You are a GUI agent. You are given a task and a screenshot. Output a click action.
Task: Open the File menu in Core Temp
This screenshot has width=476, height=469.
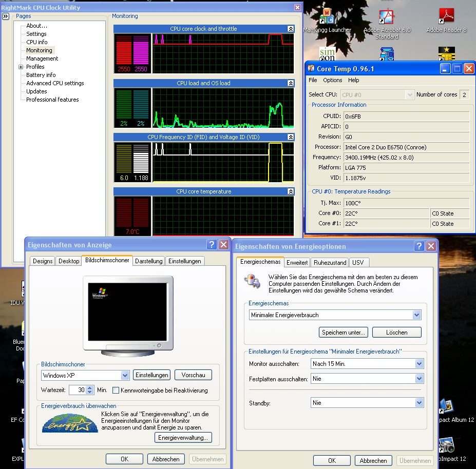[313, 80]
